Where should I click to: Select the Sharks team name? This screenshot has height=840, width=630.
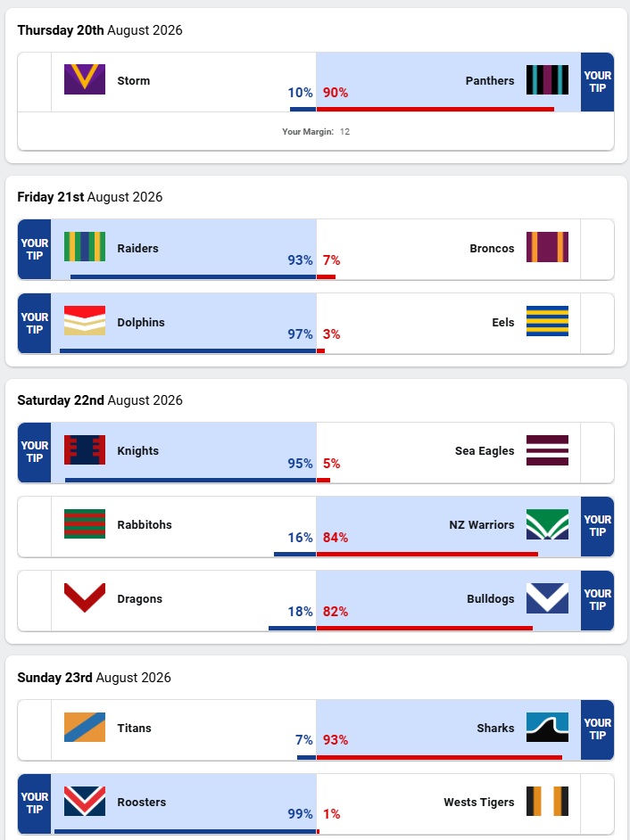[x=495, y=728]
